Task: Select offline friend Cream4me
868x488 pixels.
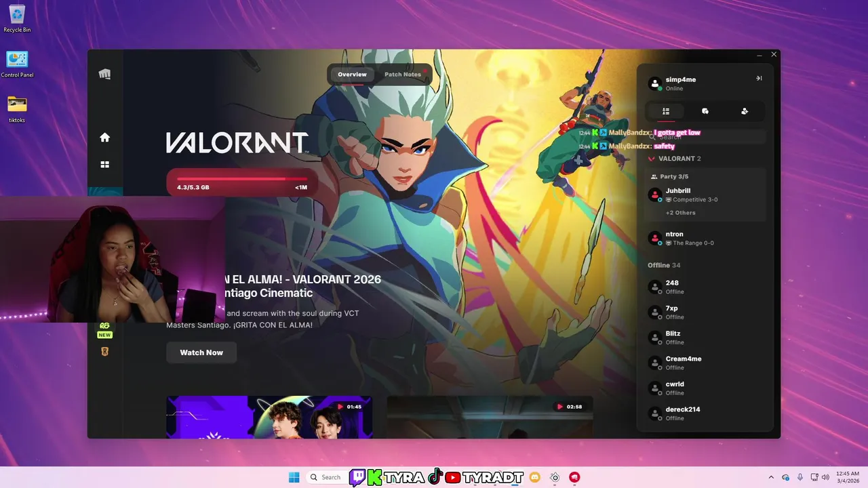Action: click(x=705, y=363)
